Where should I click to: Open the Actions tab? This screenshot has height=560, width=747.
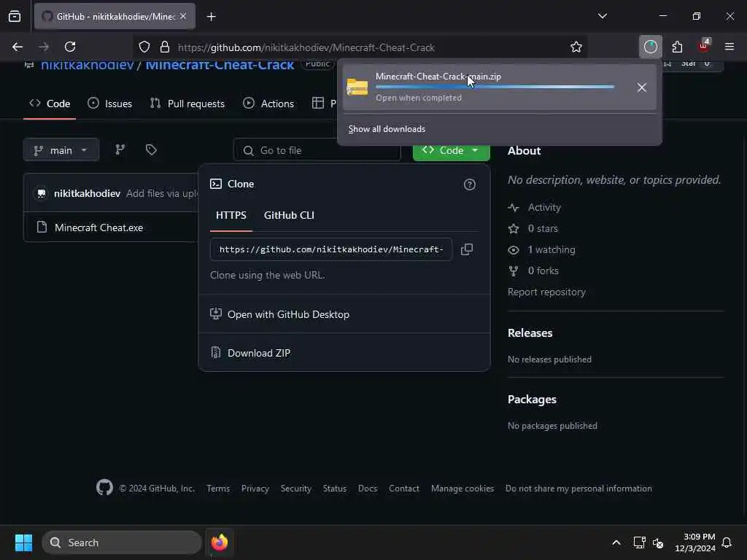[x=268, y=104]
